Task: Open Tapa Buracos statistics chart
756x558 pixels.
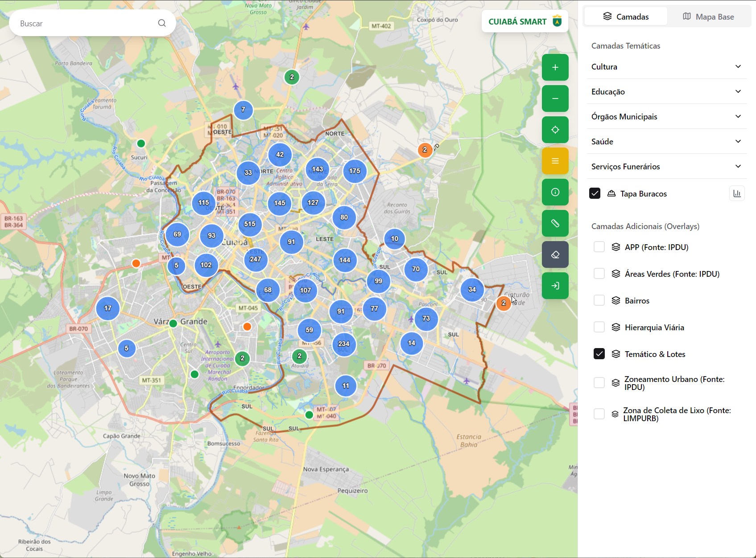Action: 737,193
